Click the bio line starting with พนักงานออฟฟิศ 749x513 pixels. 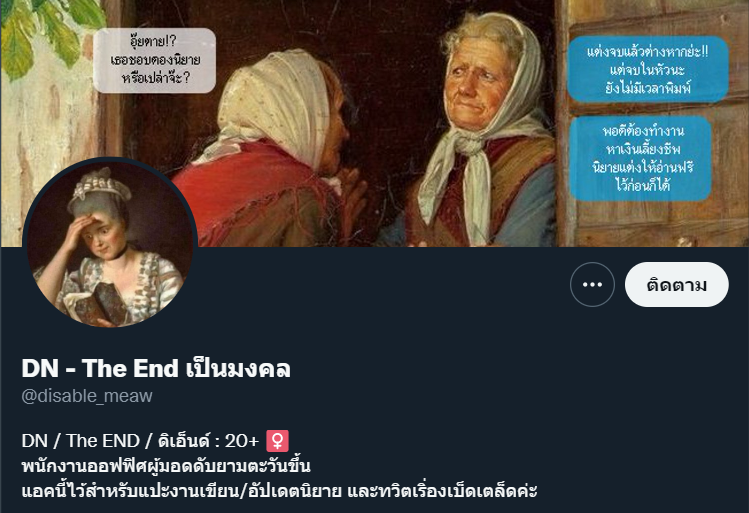pyautogui.click(x=166, y=466)
